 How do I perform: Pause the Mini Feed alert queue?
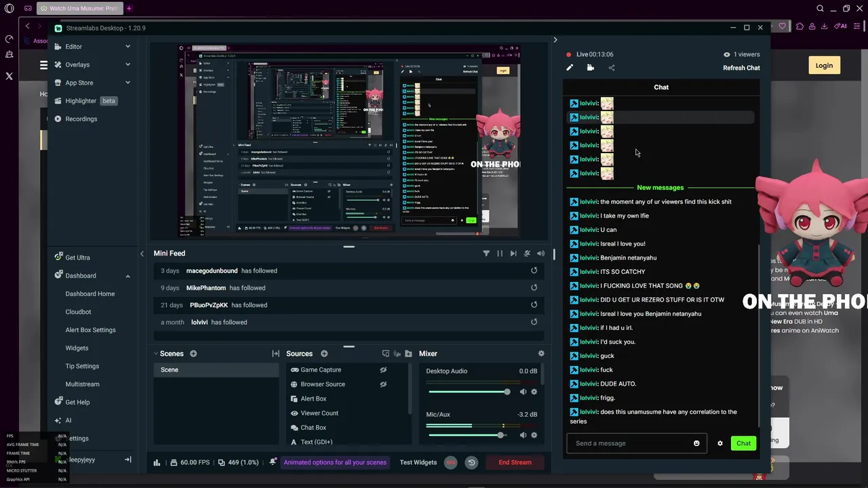tap(500, 253)
